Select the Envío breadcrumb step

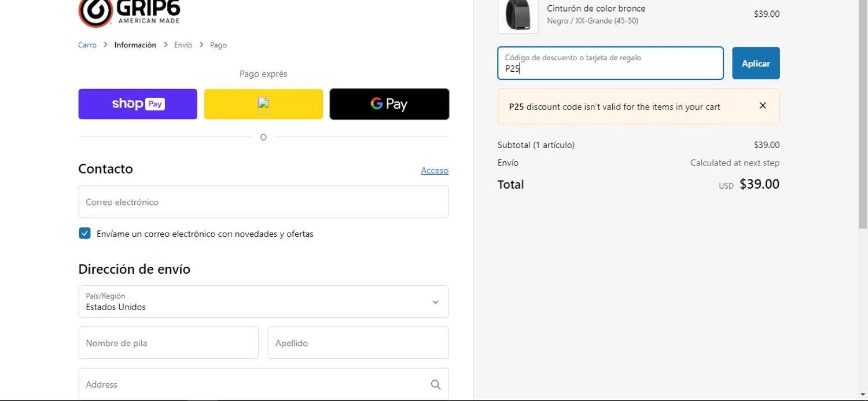[183, 45]
